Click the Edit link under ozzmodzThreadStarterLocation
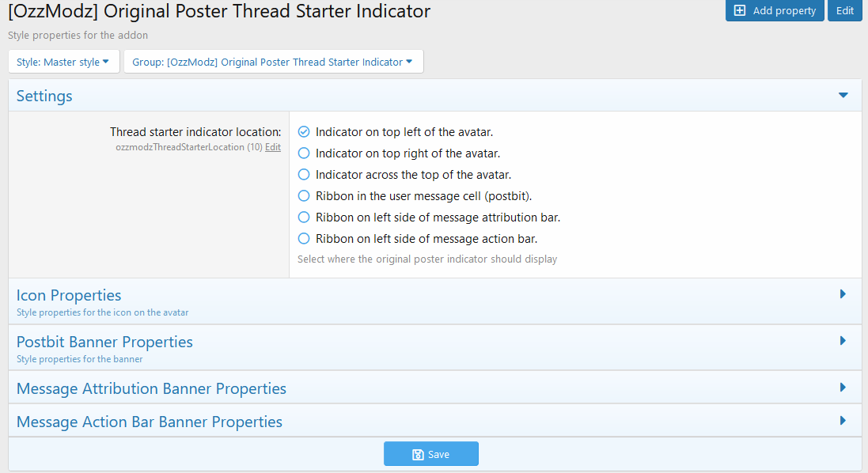 272,147
